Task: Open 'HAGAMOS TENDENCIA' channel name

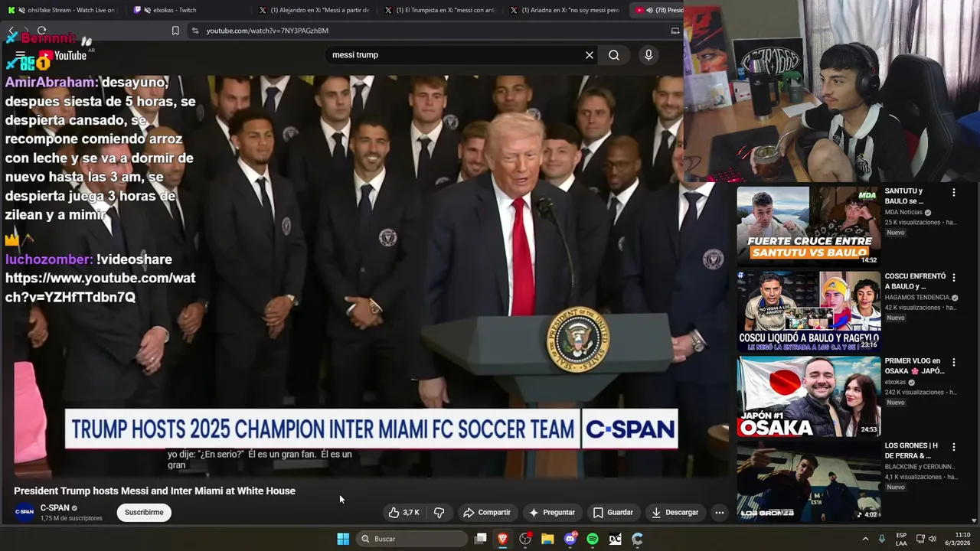Action: [917, 298]
